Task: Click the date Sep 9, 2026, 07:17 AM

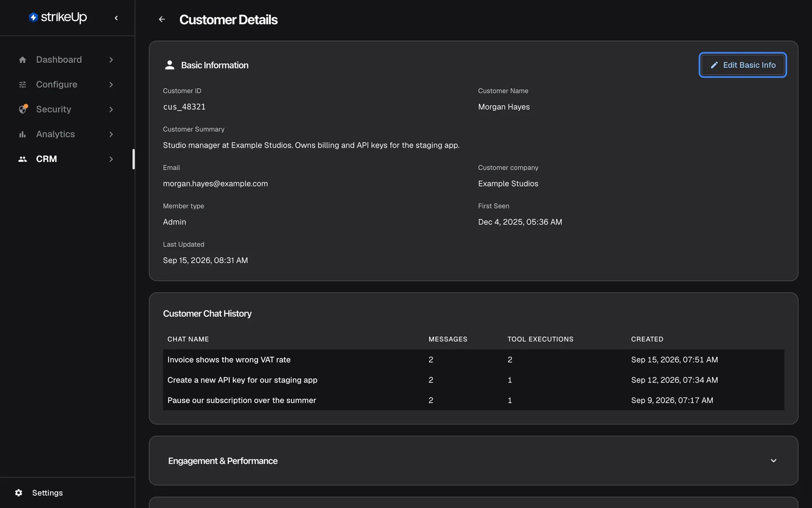Action: 672,400
